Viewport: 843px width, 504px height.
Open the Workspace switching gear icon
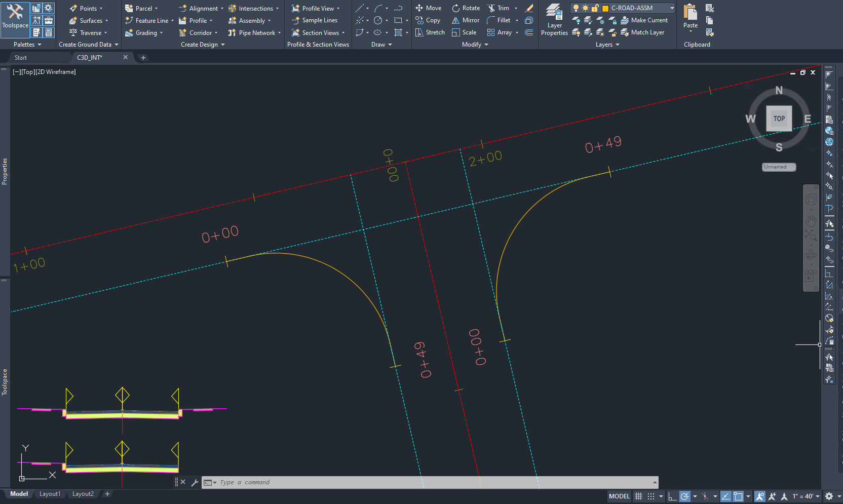click(829, 496)
